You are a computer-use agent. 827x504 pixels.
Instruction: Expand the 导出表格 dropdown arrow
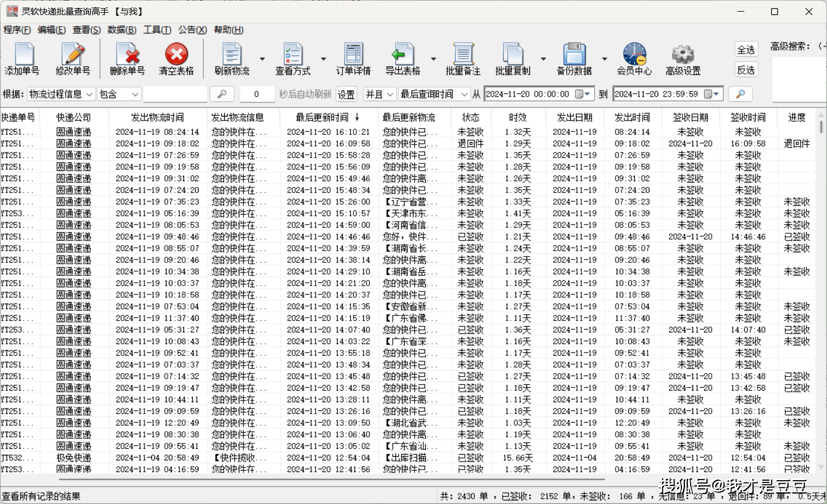pyautogui.click(x=433, y=59)
